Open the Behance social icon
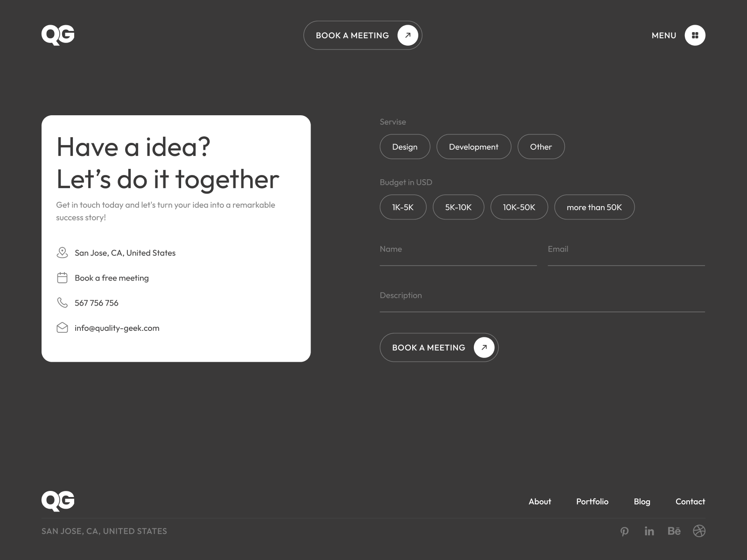The image size is (747, 560). [x=674, y=531]
